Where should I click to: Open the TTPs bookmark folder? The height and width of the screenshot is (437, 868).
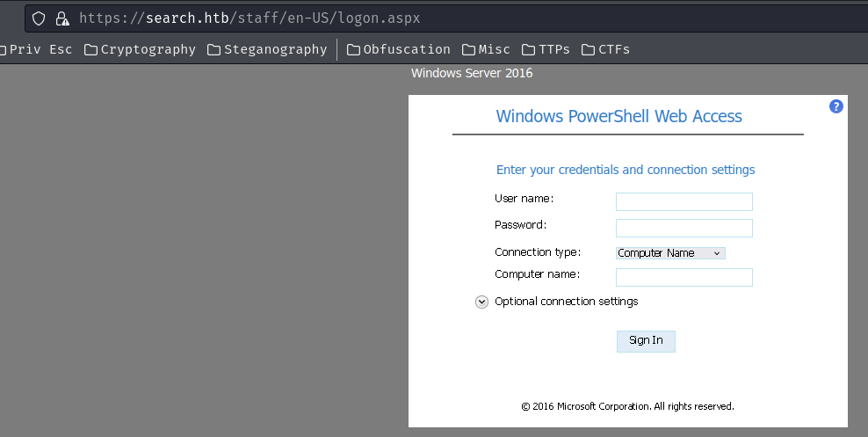pyautogui.click(x=546, y=49)
